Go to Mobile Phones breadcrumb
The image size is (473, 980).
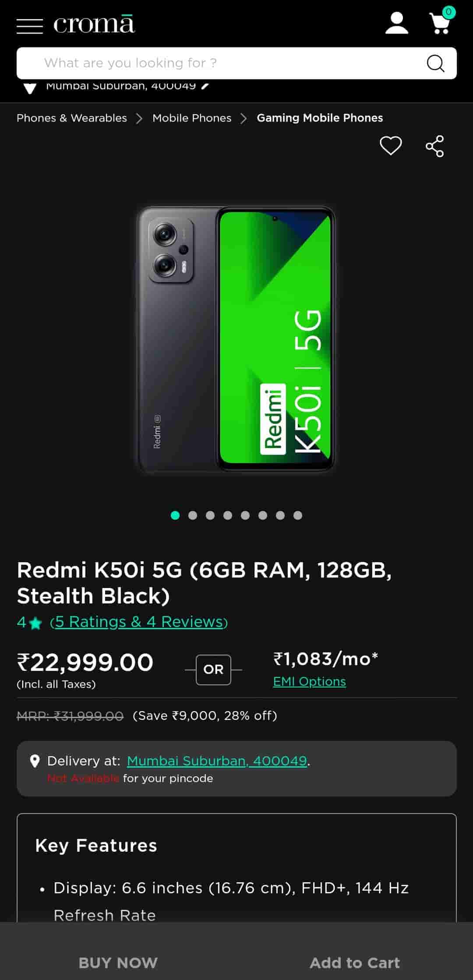192,118
